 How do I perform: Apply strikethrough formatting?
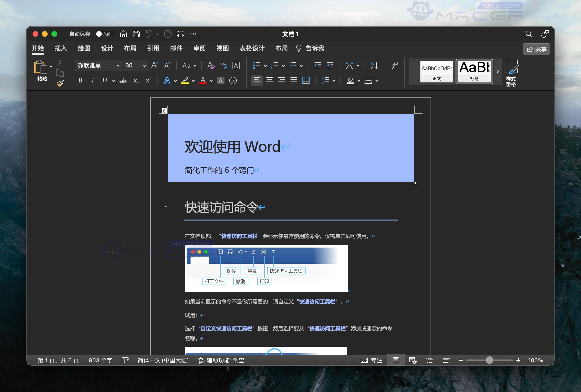tap(123, 80)
